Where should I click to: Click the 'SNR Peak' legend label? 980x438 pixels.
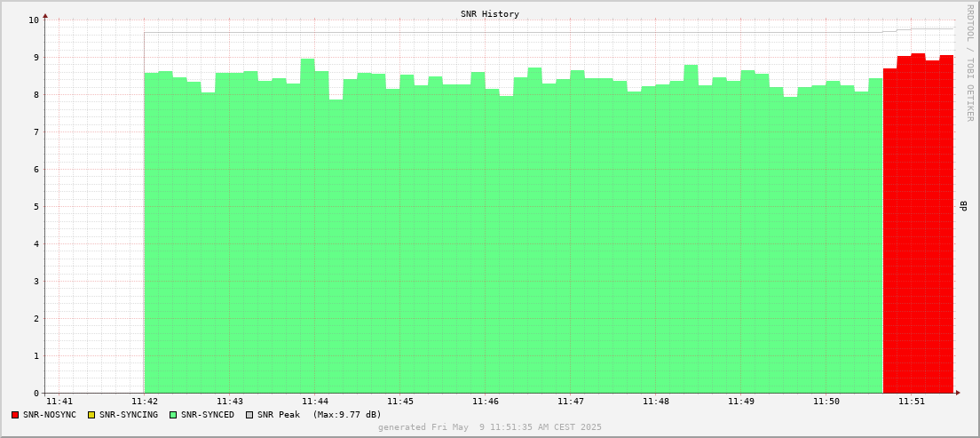[279, 415]
